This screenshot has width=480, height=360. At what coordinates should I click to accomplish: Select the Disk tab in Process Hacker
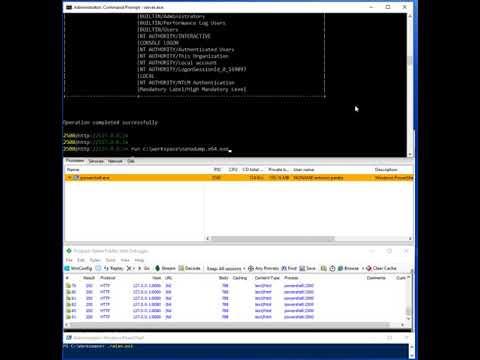[131, 161]
